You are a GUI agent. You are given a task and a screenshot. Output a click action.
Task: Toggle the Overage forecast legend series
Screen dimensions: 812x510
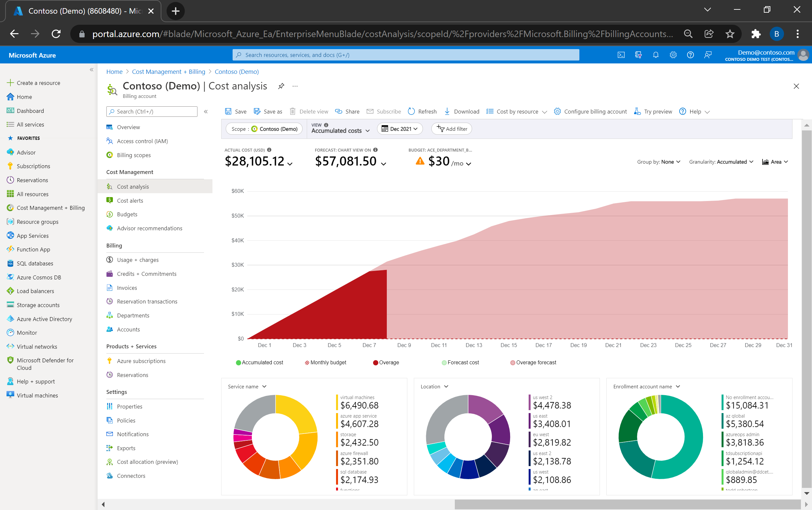[533, 362]
